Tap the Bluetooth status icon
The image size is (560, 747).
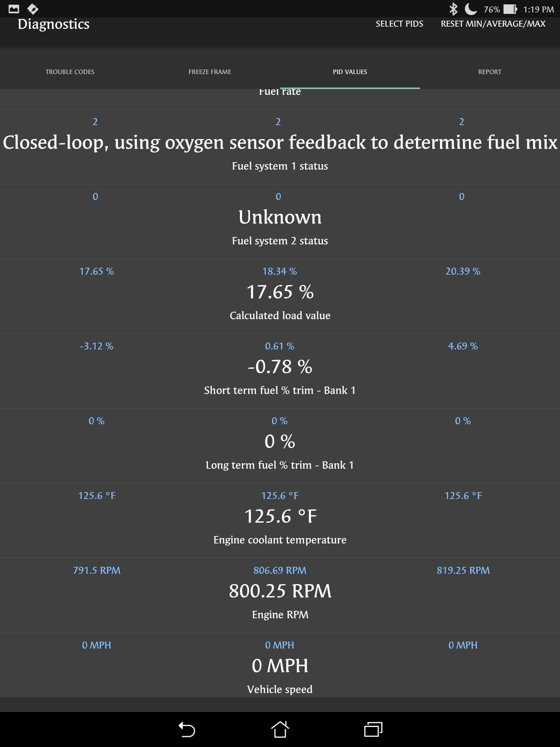pos(453,9)
